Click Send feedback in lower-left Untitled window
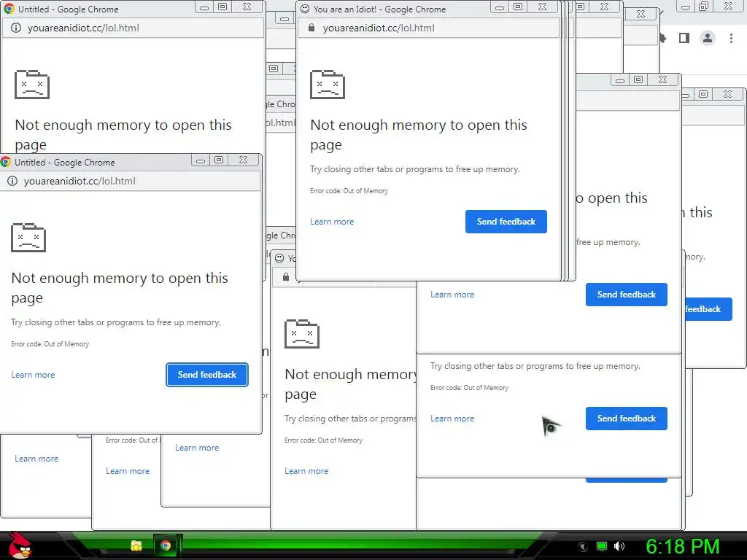Screen dimensions: 747x560 click(207, 375)
